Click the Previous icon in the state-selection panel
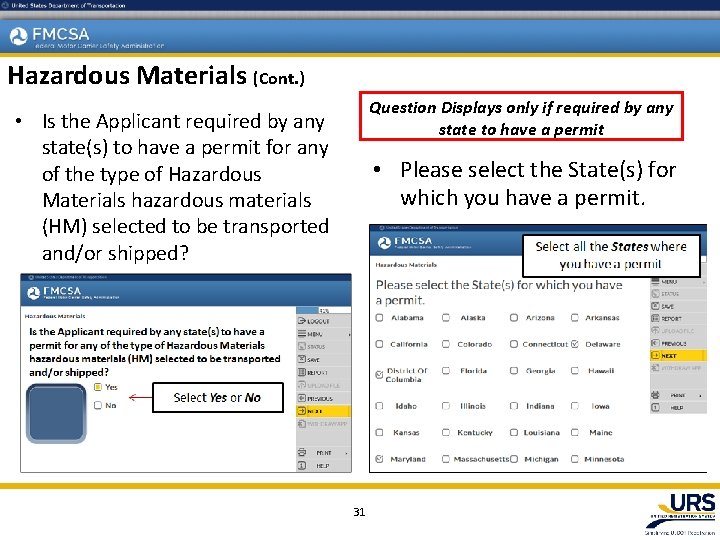 pos(655,343)
